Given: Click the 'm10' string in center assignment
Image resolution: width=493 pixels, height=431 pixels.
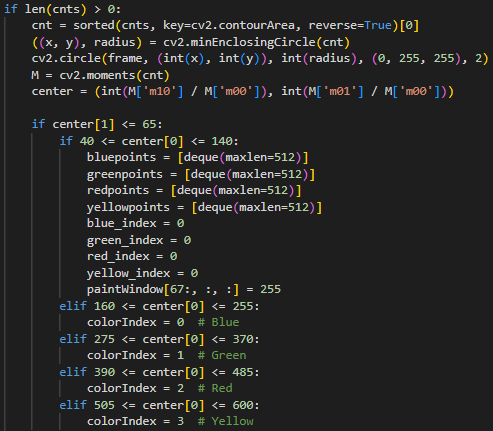Looking at the screenshot, I should (160, 91).
